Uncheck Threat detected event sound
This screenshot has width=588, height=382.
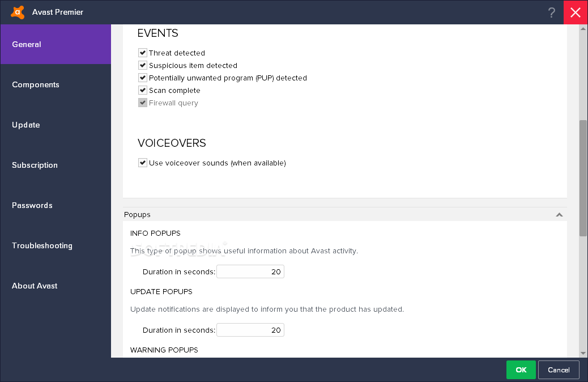click(x=143, y=53)
